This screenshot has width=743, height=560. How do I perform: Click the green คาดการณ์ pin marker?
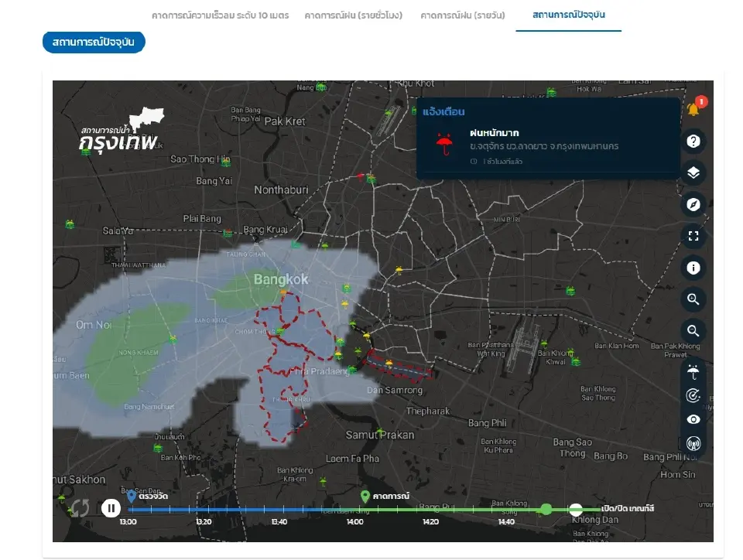[365, 496]
